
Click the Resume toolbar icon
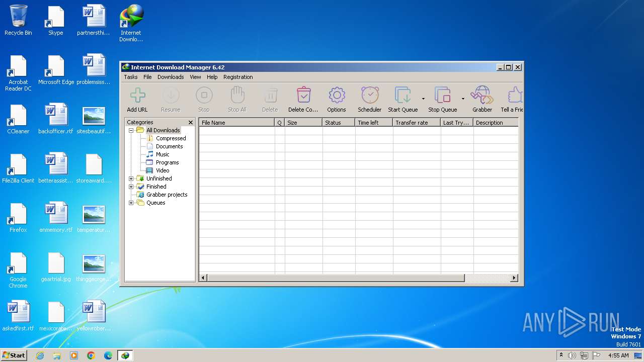pyautogui.click(x=171, y=95)
